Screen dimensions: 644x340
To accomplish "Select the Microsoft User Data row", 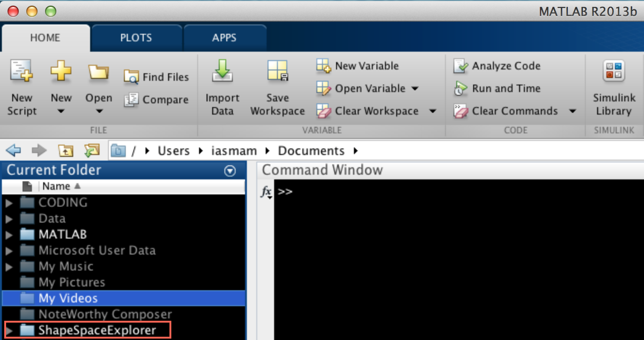I will pyautogui.click(x=123, y=250).
